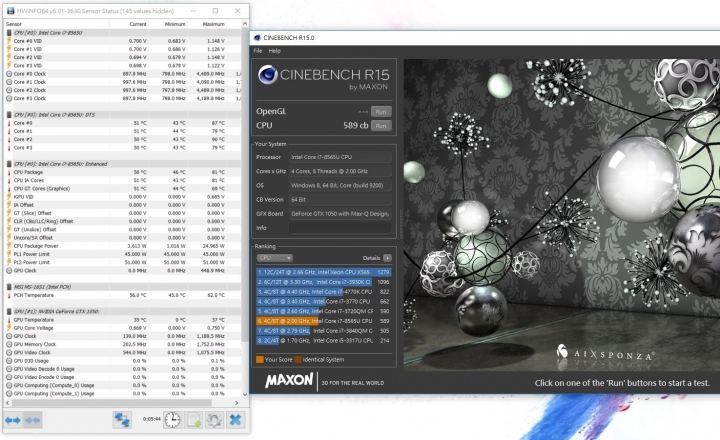Click the Info input field in Cinebench

(x=340, y=228)
